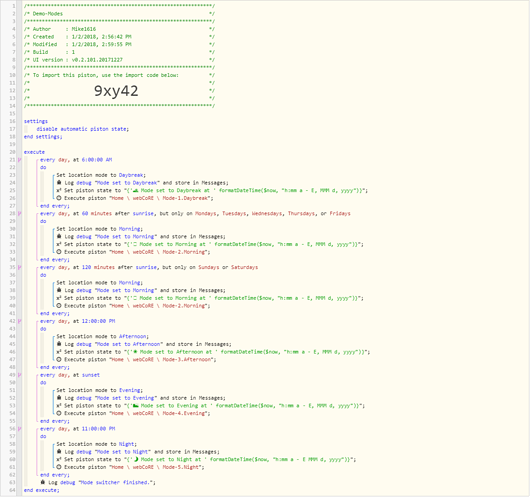Click the 'end settings;' line
Viewport: 532px width, 500px height.
43,137
